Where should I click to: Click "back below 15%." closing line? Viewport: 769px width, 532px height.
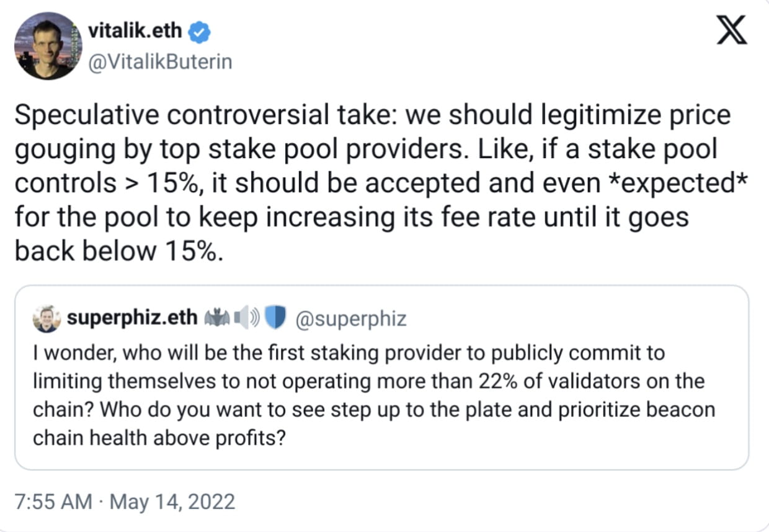pos(117,251)
